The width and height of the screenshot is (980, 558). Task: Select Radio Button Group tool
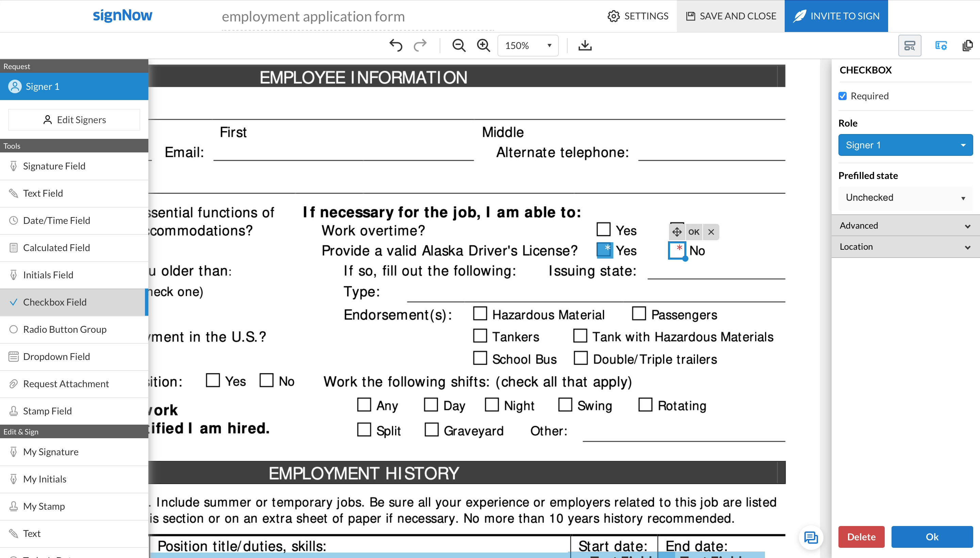click(65, 329)
